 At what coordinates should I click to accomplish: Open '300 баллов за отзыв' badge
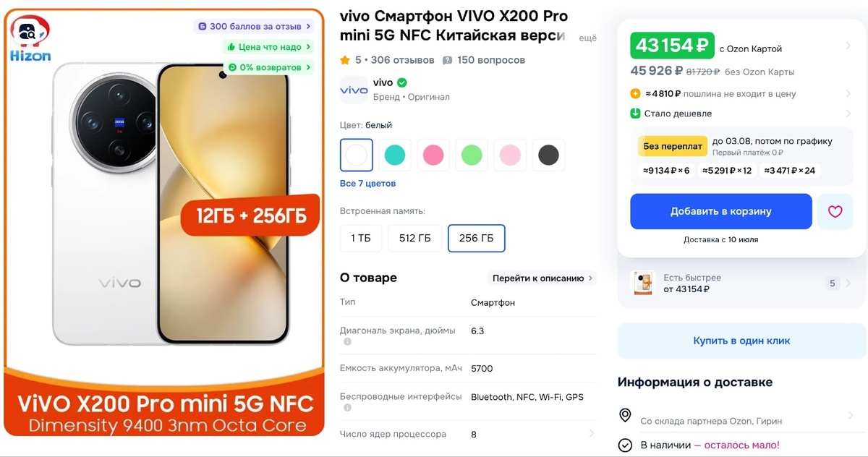coord(254,26)
